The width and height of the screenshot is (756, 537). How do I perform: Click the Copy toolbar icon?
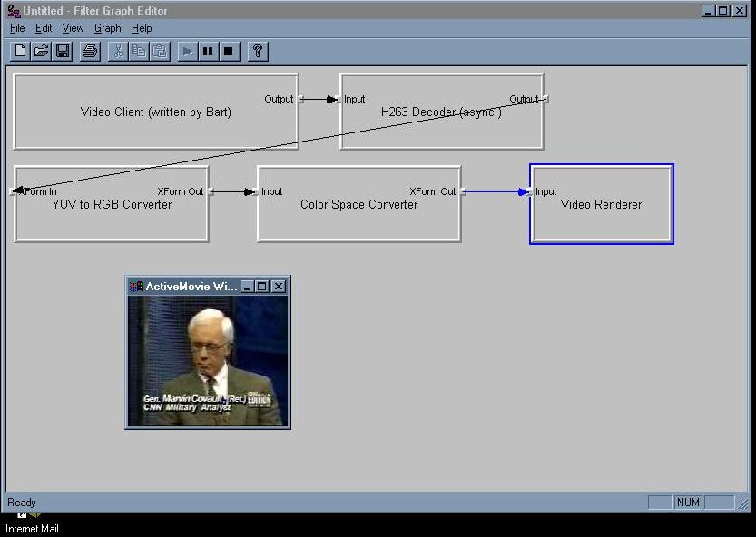[x=139, y=51]
